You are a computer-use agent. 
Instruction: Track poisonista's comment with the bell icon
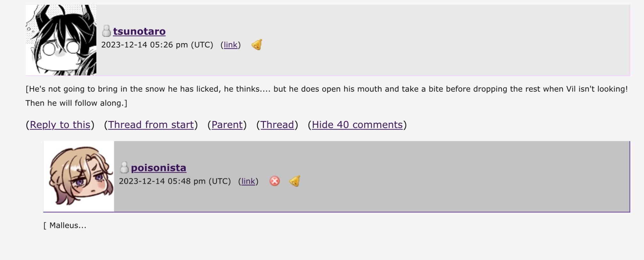coord(295,181)
